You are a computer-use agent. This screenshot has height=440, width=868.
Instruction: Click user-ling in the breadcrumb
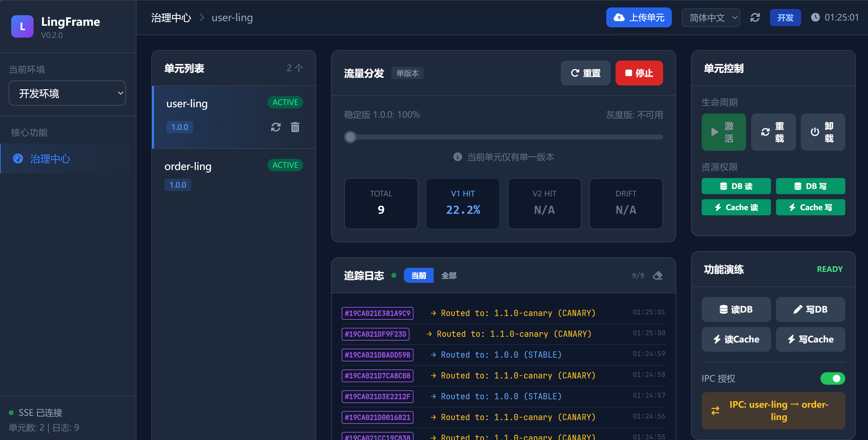[x=232, y=17]
